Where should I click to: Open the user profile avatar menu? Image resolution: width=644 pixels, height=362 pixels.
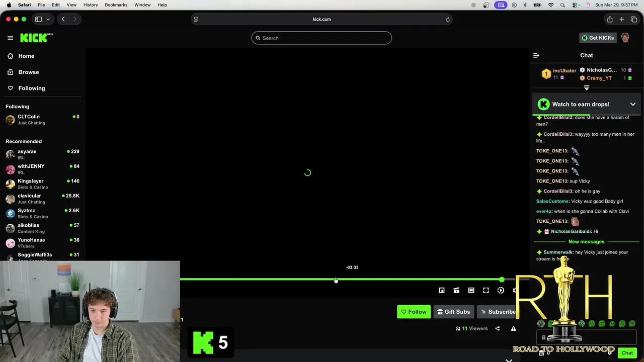(x=625, y=38)
